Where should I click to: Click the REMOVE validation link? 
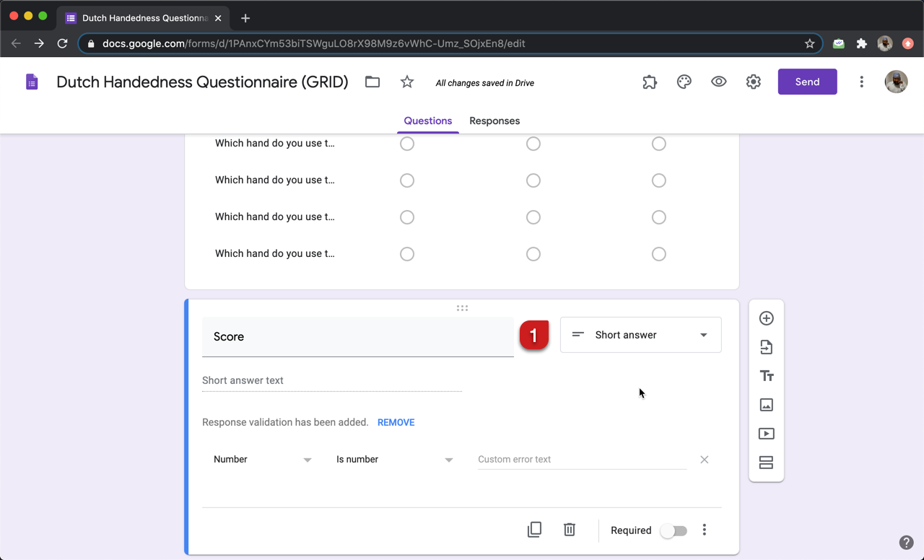(x=396, y=423)
